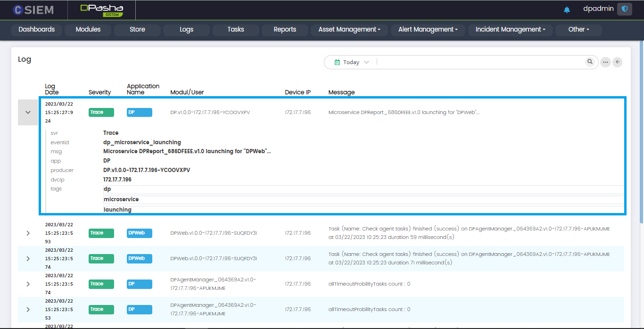Click inside the log search field
This screenshot has height=329, width=644.
click(x=481, y=62)
